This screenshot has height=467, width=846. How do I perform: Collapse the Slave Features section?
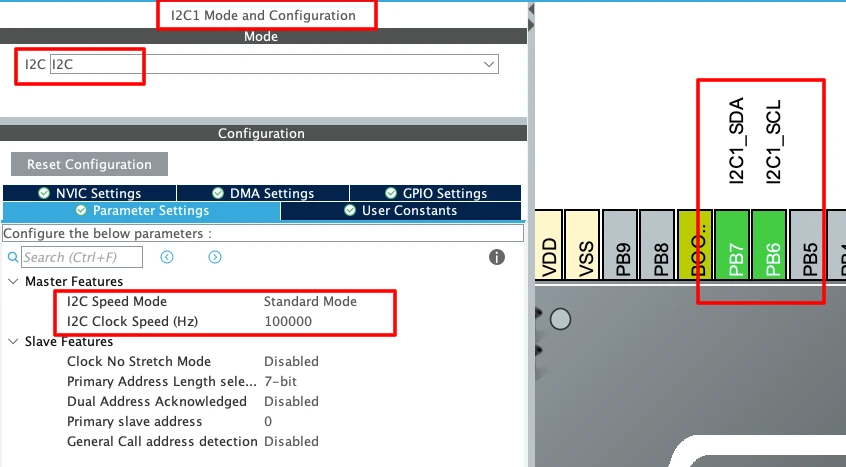(x=12, y=342)
